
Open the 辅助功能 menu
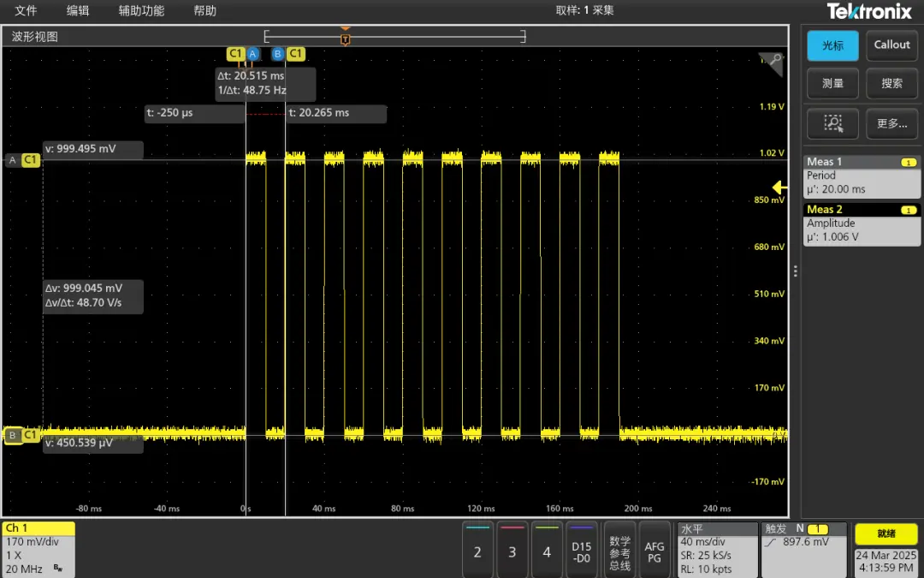pos(141,10)
